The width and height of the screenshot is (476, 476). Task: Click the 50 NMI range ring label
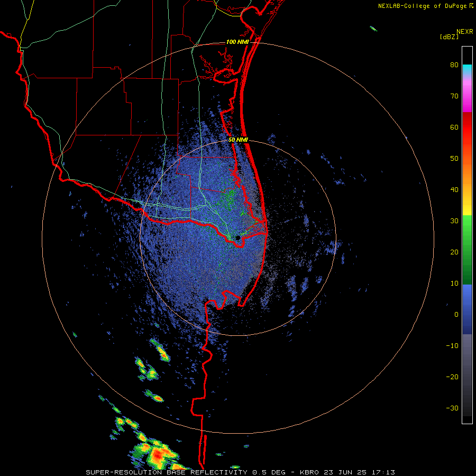(238, 140)
